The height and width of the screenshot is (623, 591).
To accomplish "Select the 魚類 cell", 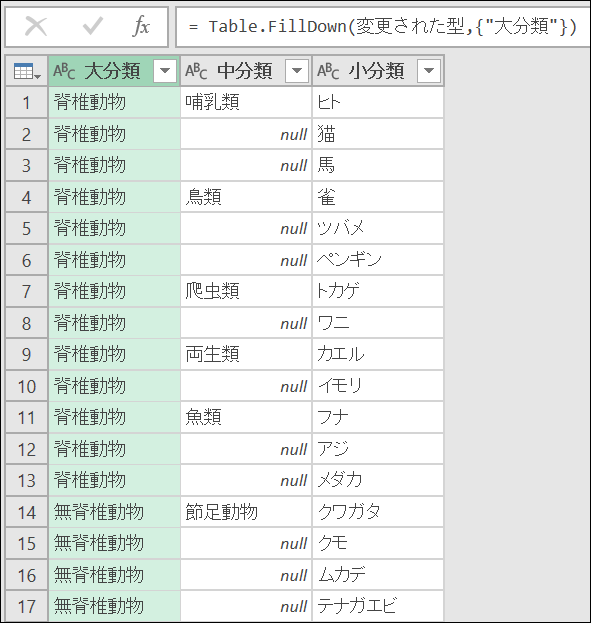I will pyautogui.click(x=246, y=417).
